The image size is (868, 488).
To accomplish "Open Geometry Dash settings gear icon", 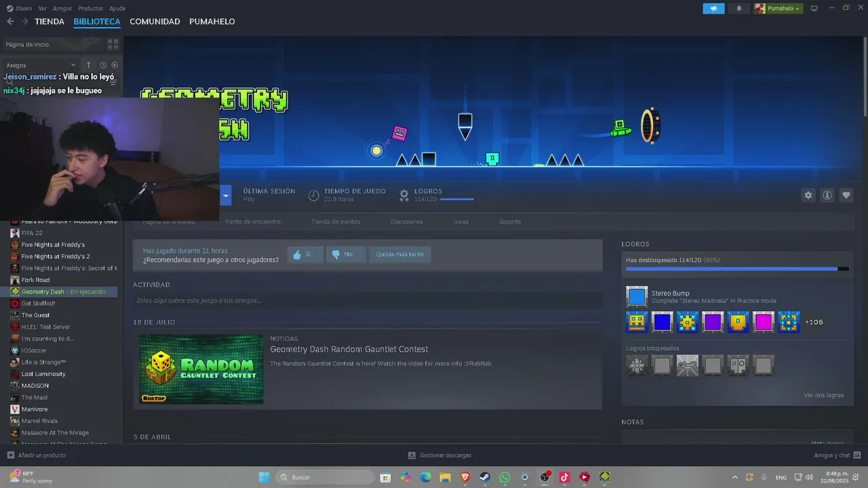I will click(808, 195).
